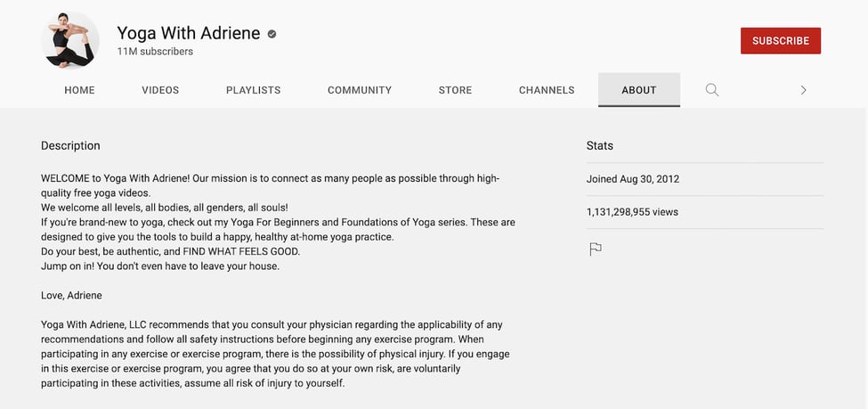The image size is (868, 409).
Task: Click the Stats heading
Action: [x=599, y=145]
